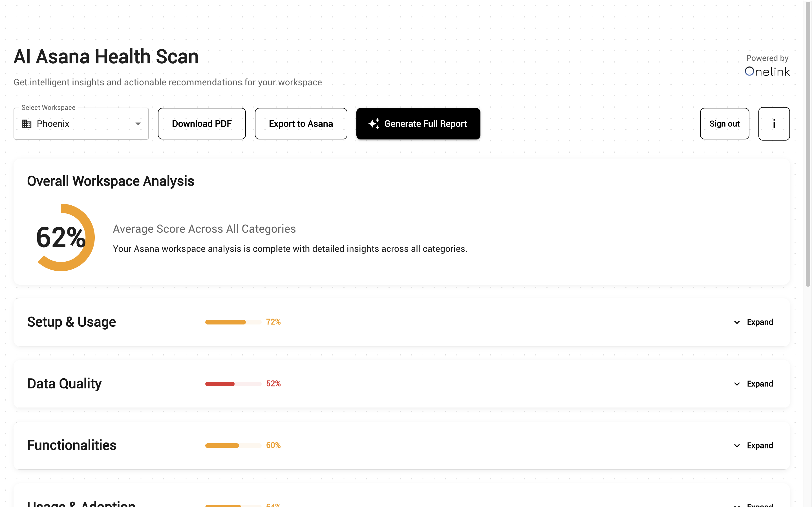This screenshot has height=507, width=812.
Task: Expand the Functionalities section
Action: tap(760, 445)
